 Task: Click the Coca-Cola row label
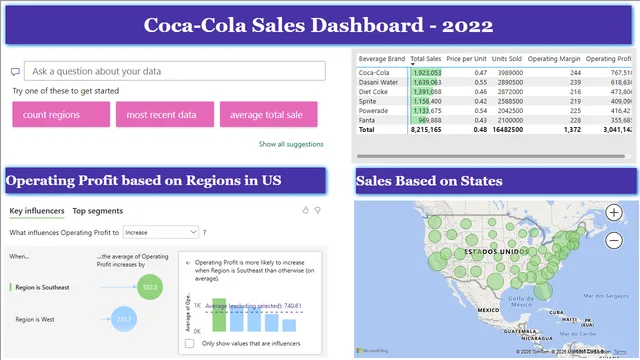[374, 73]
